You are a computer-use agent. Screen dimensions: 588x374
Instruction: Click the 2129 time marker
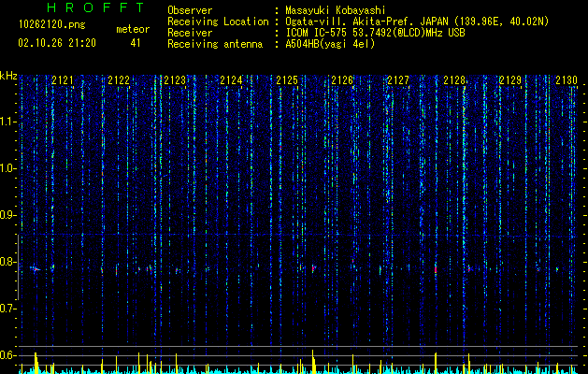click(x=510, y=80)
